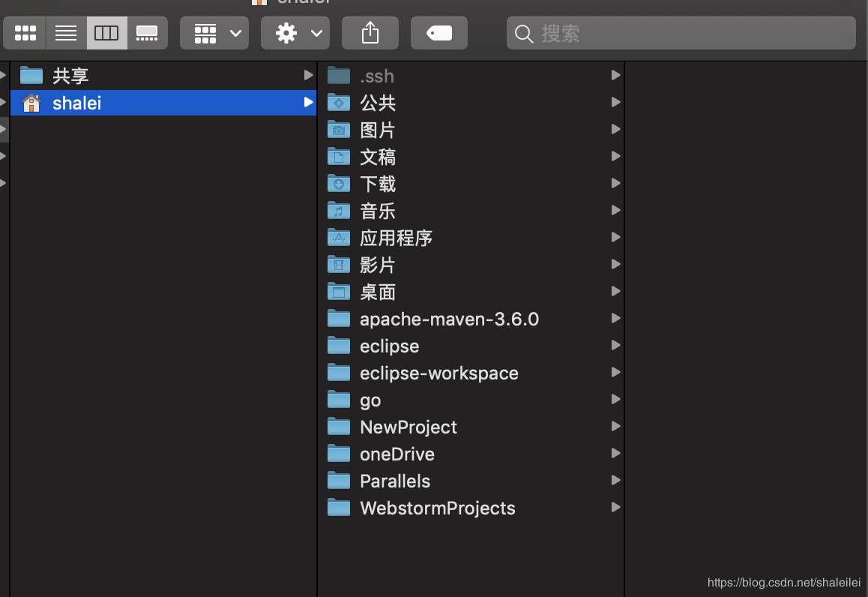This screenshot has width=868, height=597.
Task: Select the 下载 folder icon
Action: [x=339, y=183]
